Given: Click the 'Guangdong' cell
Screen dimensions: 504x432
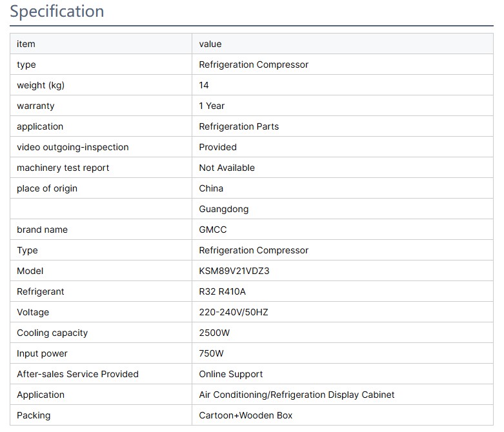Looking at the screenshot, I should pyautogui.click(x=223, y=209).
